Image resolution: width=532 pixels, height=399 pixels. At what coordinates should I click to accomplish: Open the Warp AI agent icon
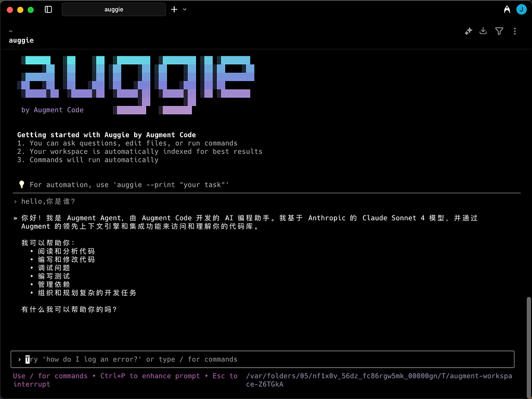coord(507,10)
